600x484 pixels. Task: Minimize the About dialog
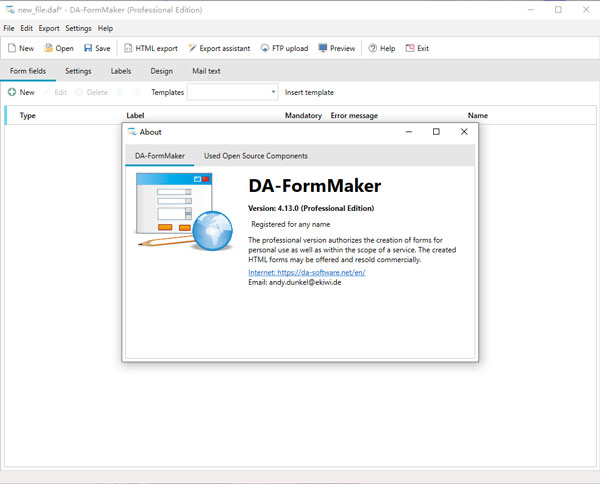pos(409,132)
